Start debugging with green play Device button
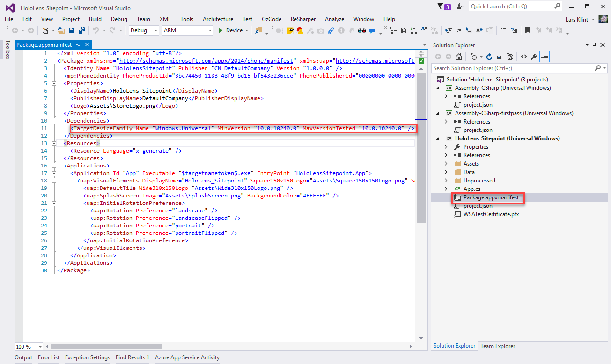 [x=234, y=30]
